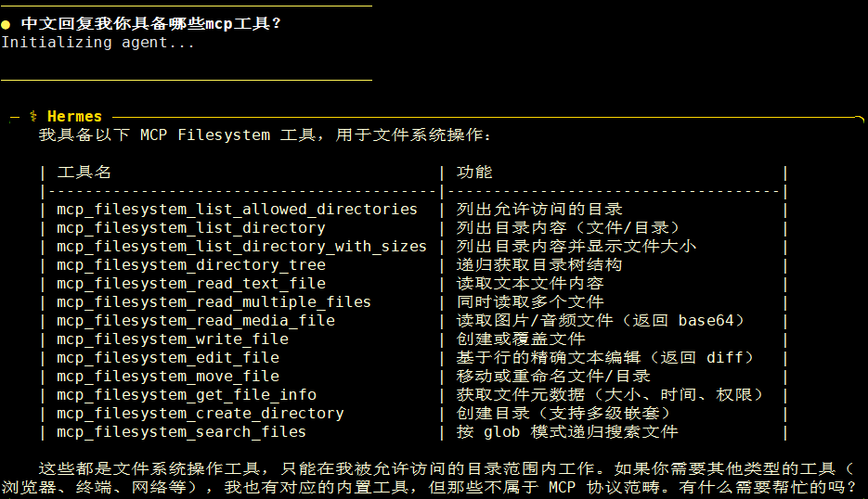Screen dimensions: 868x499
Task: Select mcp_filesystem_read_multiple_files tool name
Action: point(214,302)
